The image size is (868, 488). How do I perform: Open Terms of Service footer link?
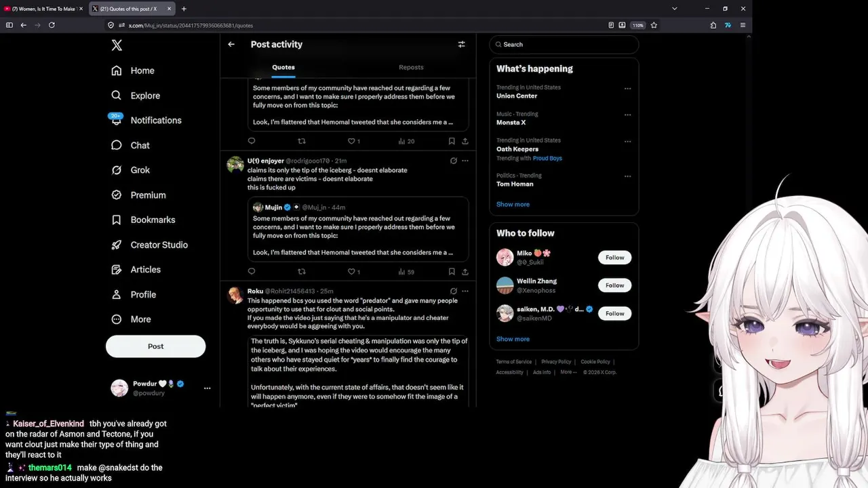click(513, 362)
